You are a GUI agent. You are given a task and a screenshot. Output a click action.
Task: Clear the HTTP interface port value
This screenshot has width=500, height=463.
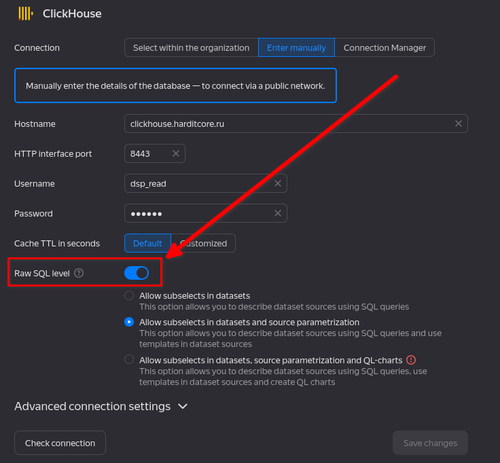pyautogui.click(x=176, y=153)
